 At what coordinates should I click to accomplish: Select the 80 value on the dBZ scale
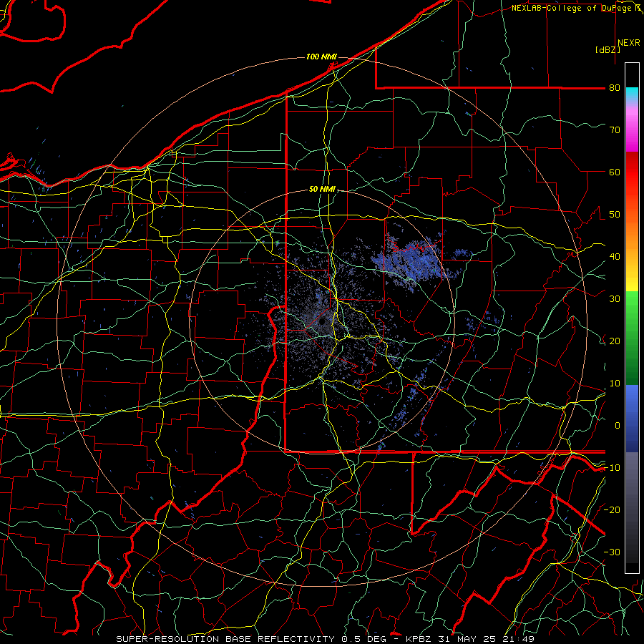[x=615, y=88]
